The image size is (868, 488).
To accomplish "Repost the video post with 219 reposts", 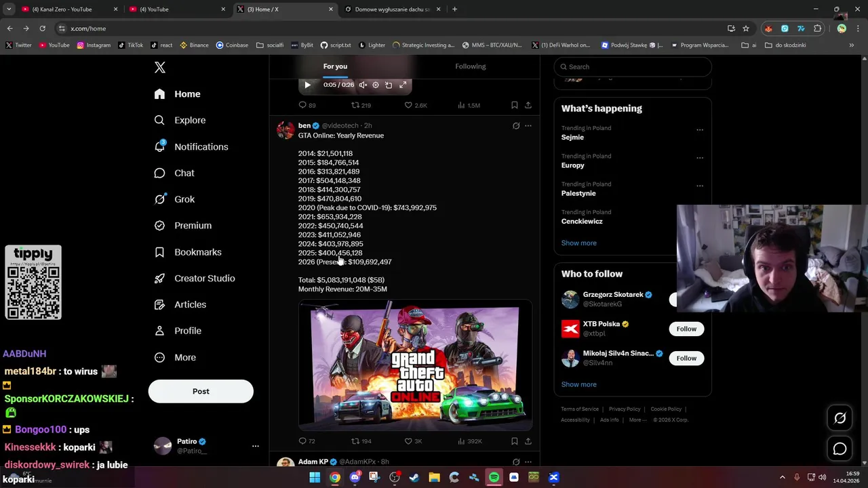I will tap(361, 105).
